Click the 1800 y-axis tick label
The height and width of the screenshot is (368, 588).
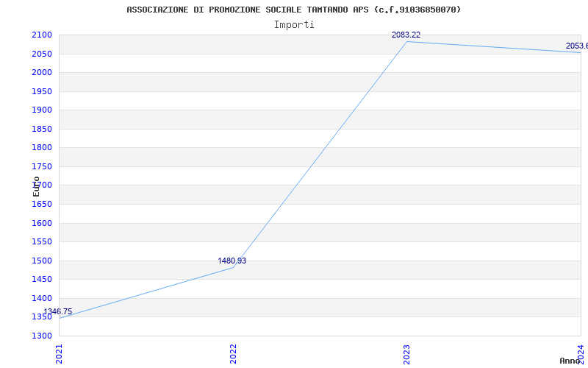[42, 148]
